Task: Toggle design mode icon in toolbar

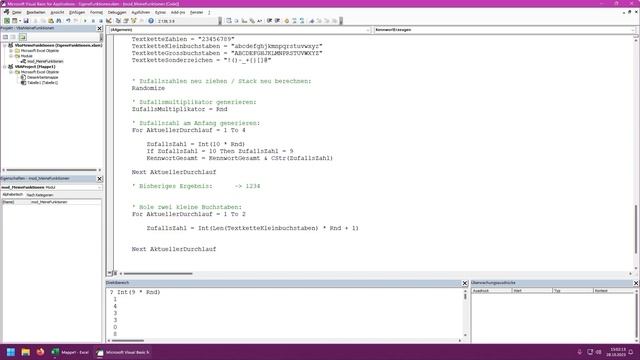Action: (x=109, y=21)
